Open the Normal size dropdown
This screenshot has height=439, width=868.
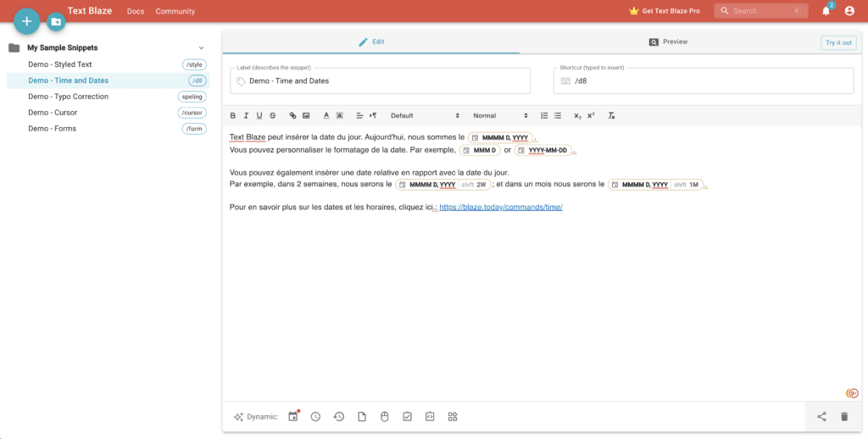[x=500, y=116]
